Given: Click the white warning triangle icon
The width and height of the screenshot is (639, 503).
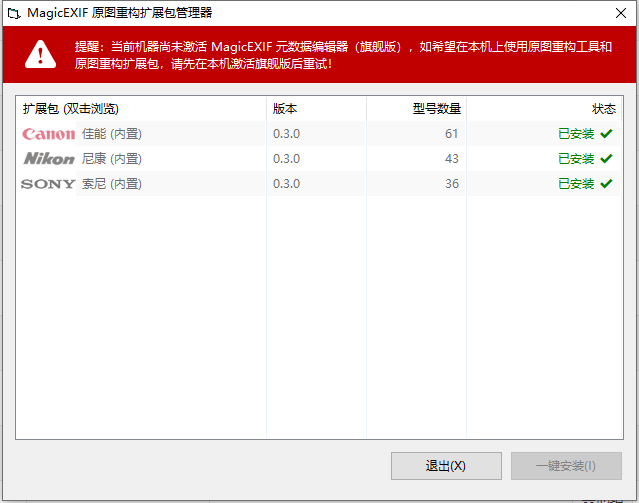Looking at the screenshot, I should 40,55.
